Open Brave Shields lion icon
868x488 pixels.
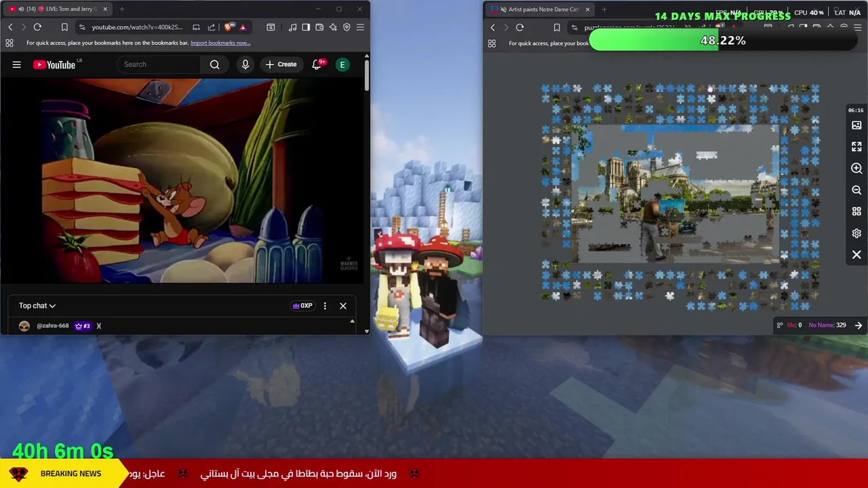[x=230, y=27]
